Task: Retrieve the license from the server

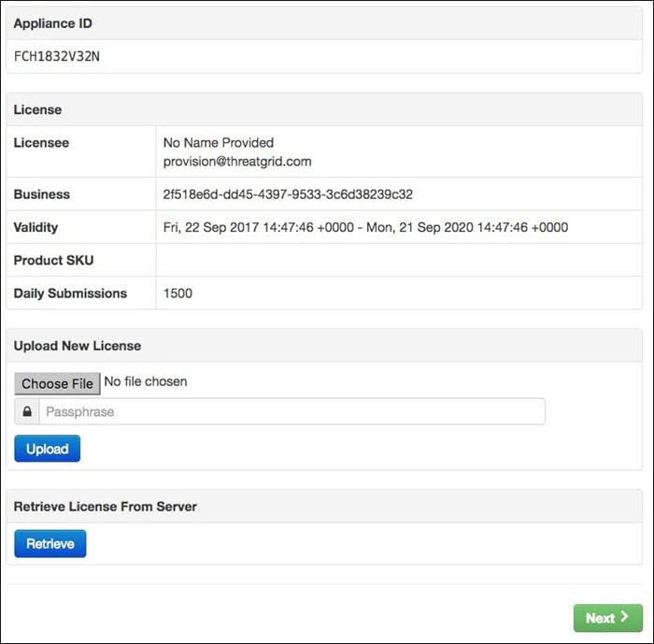Action: 50,543
